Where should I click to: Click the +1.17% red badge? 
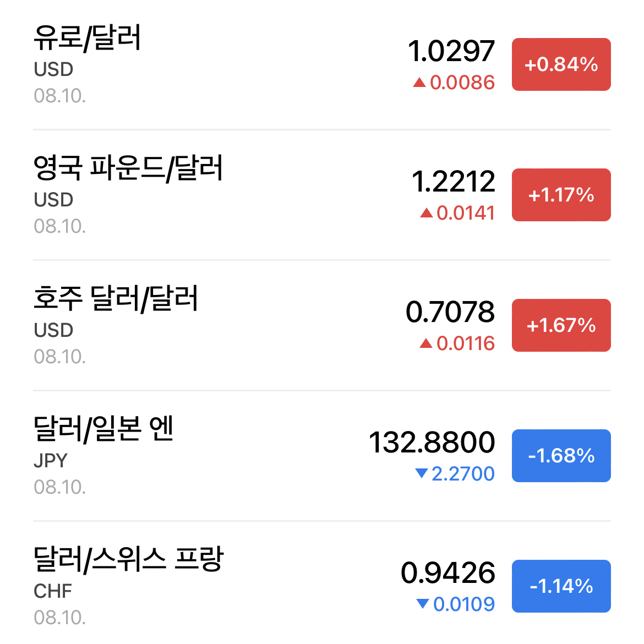[561, 195]
